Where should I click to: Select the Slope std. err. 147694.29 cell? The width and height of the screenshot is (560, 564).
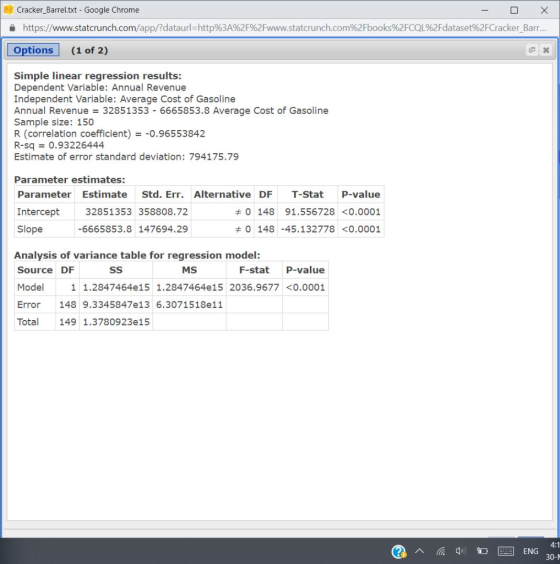pyautogui.click(x=163, y=229)
